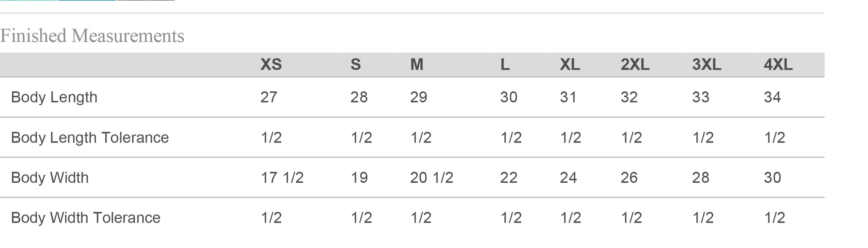This screenshot has width=868, height=248.
Task: Click the Body Length row label
Action: point(54,97)
